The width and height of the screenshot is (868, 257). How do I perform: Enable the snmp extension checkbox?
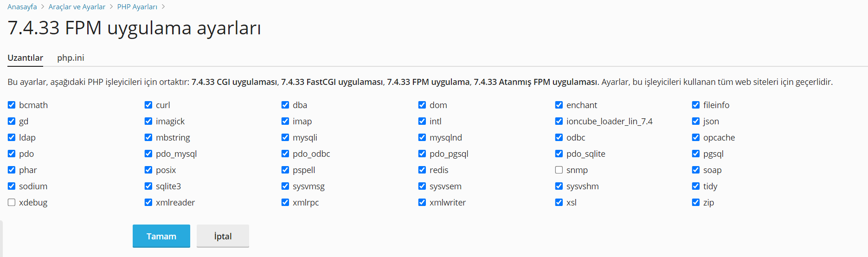[x=559, y=170]
